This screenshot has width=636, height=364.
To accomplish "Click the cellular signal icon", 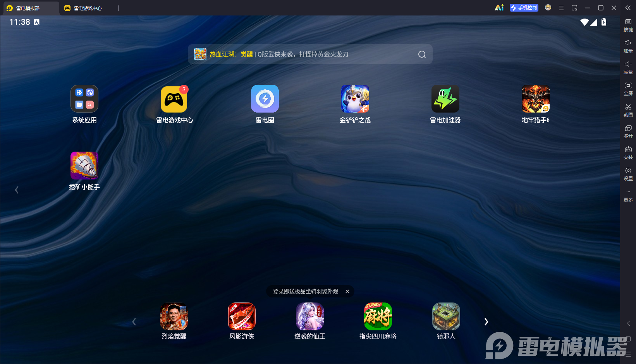I will tap(594, 22).
